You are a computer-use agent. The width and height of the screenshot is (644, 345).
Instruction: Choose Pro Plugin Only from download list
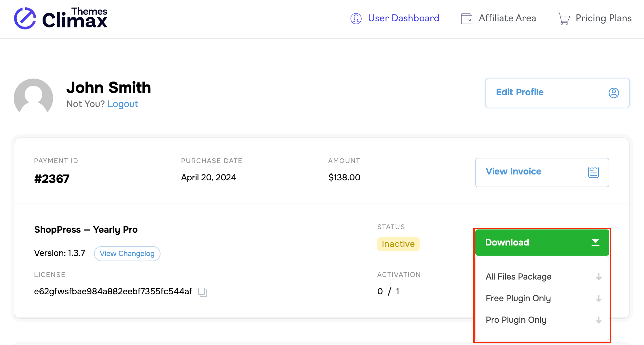(516, 320)
